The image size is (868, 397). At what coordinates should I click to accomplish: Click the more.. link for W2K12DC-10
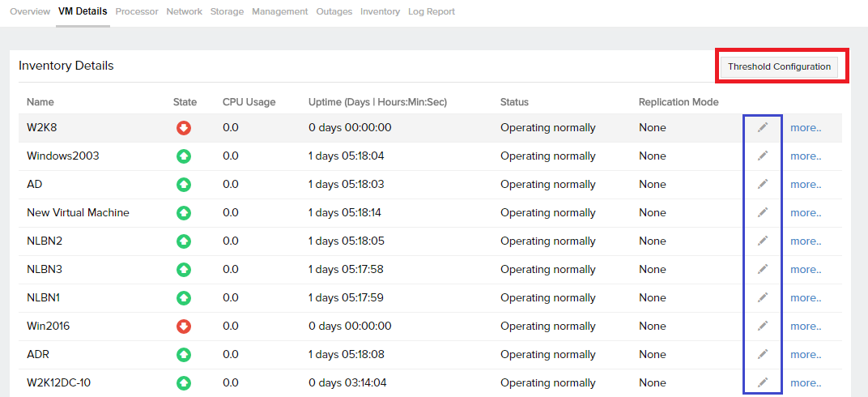click(806, 383)
